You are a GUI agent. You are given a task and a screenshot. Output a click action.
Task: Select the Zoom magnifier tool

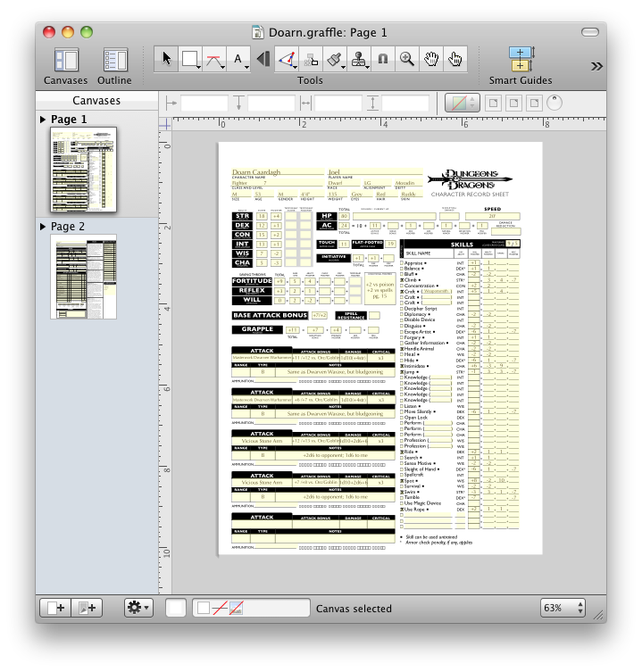(x=406, y=59)
